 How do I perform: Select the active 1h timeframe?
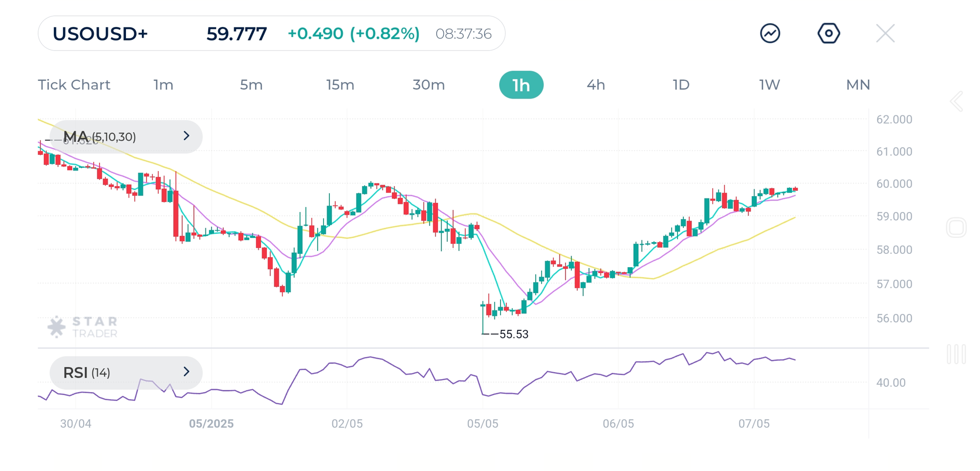521,85
